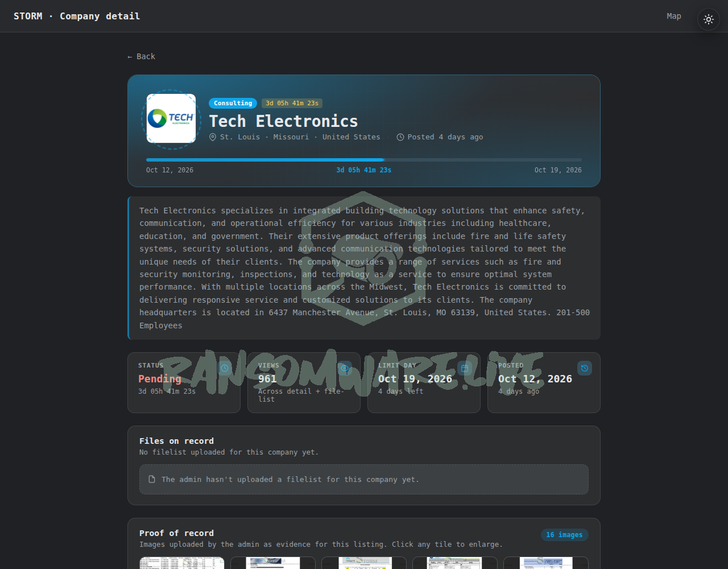The height and width of the screenshot is (569, 728).
Task: Click the location pin icon before St. Louis
Action: click(x=213, y=137)
